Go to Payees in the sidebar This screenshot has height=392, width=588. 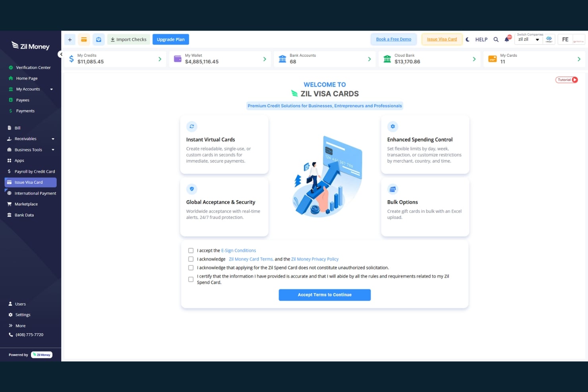[x=23, y=100]
